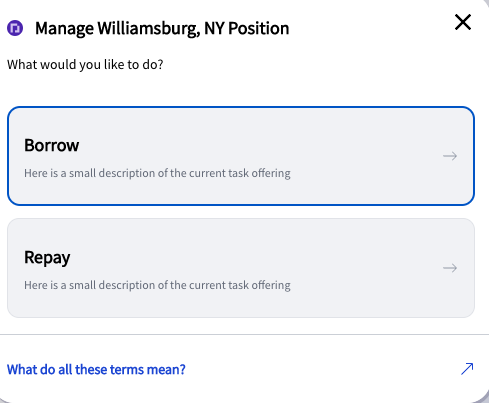
Task: Click the purple token logo icon
Action: (x=15, y=28)
